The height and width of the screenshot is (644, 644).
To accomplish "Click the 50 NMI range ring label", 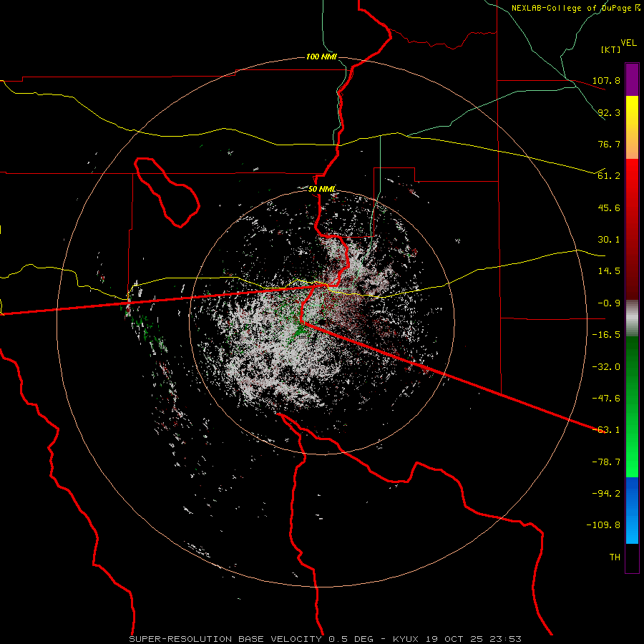I will (321, 189).
